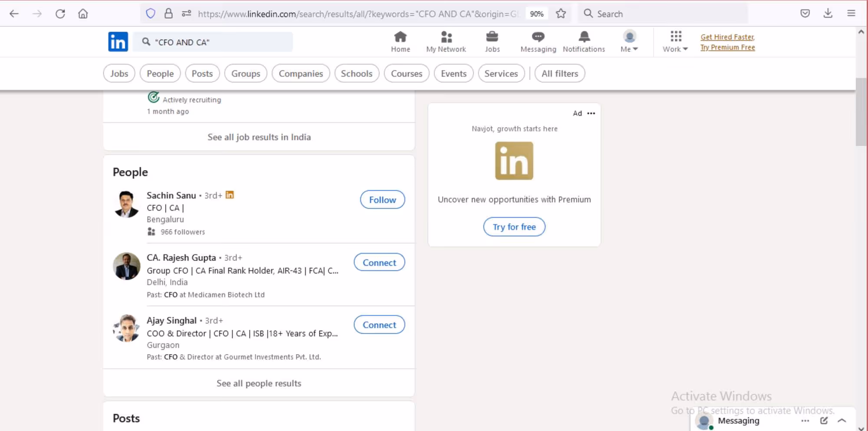
Task: Click the gold LinkedIn Premium logo
Action: coord(514,161)
